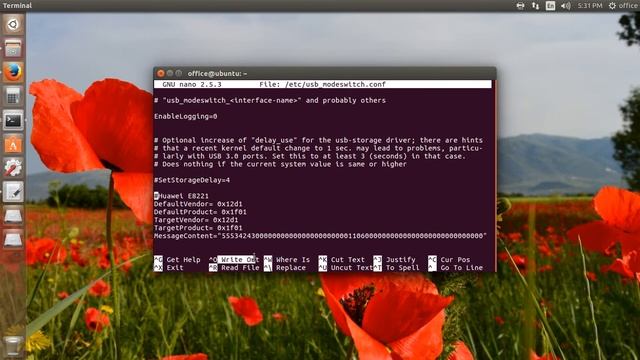Click the ^G Get Help shortcut
This screenshot has height=360, width=640.
coord(177,260)
